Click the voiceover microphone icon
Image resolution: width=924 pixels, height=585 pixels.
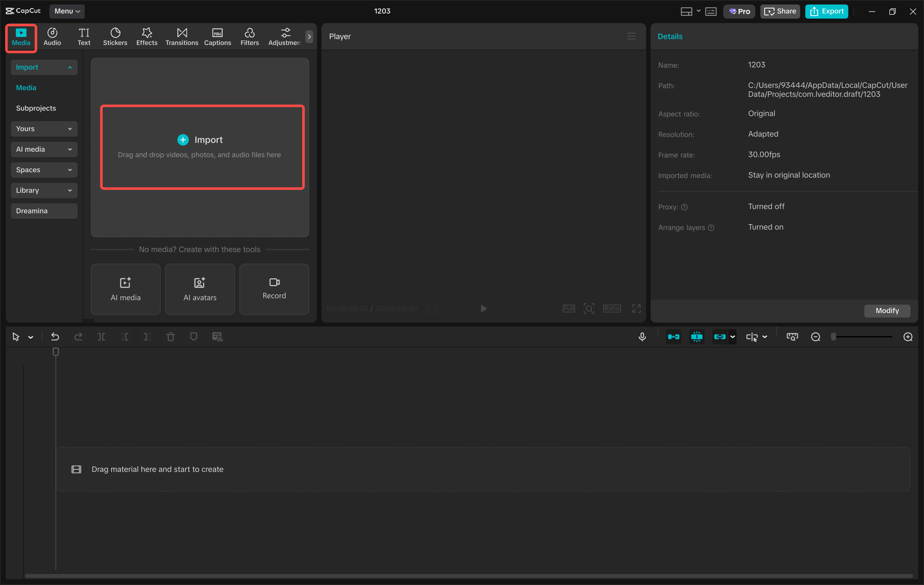coord(642,336)
